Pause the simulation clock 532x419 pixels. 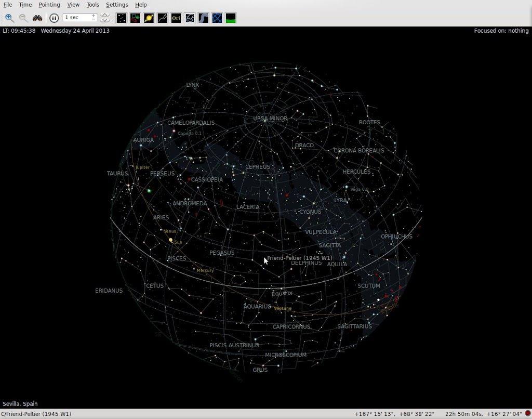coord(54,18)
